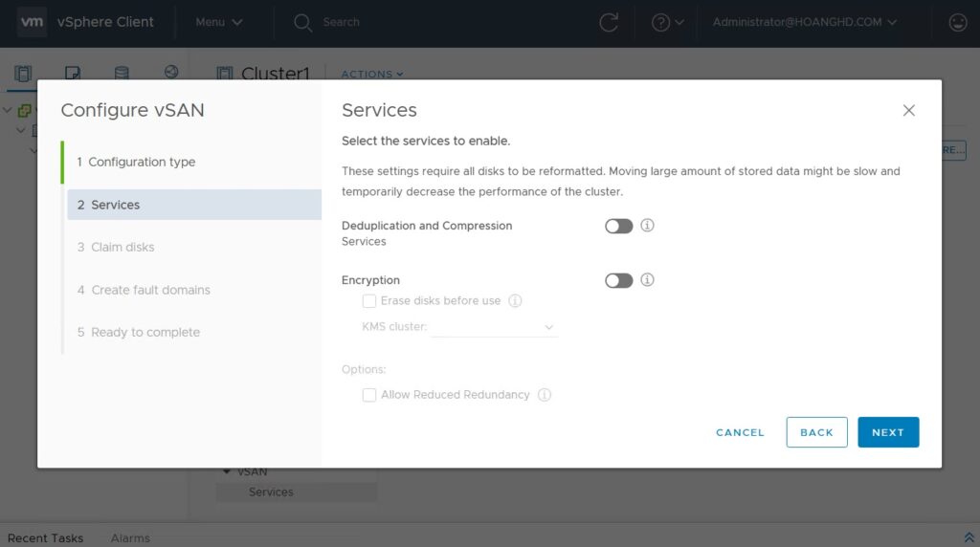
Task: Open the Storage view icon
Action: (122, 73)
